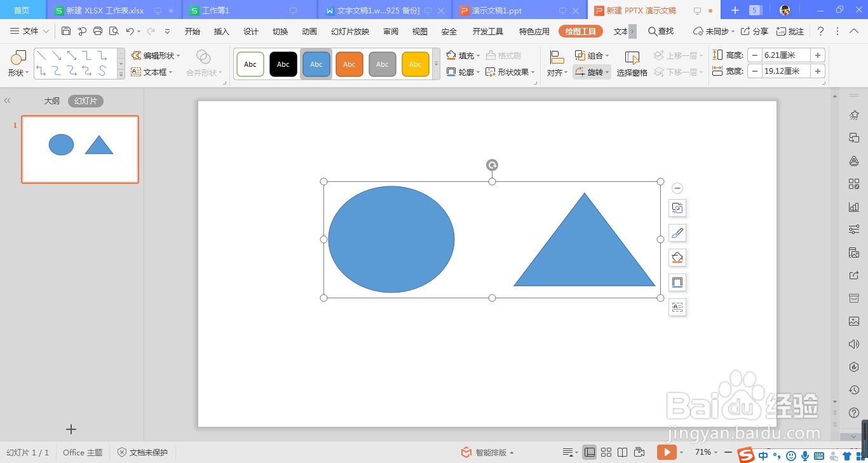Collapse the slide panel with double chevron
Image resolution: width=868 pixels, height=463 pixels.
point(8,100)
